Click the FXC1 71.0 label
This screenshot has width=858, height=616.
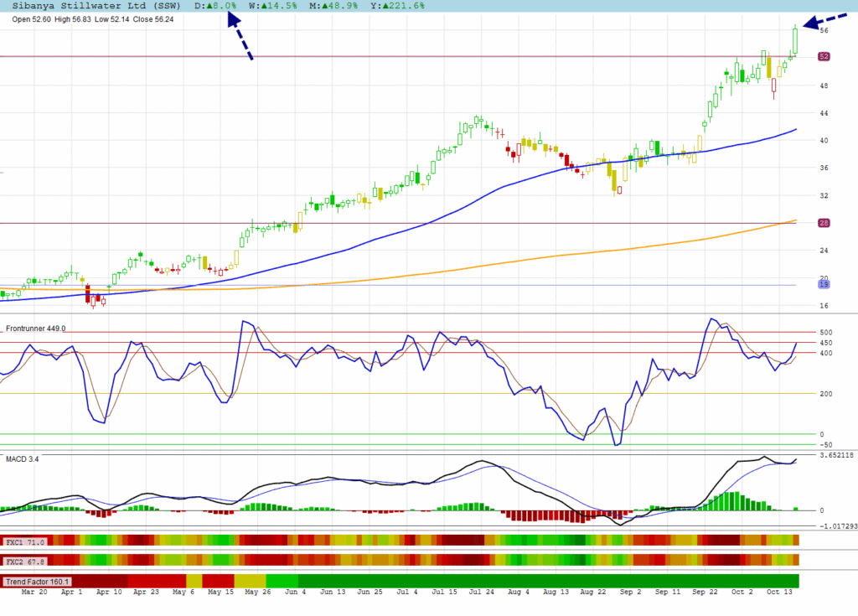[26, 543]
